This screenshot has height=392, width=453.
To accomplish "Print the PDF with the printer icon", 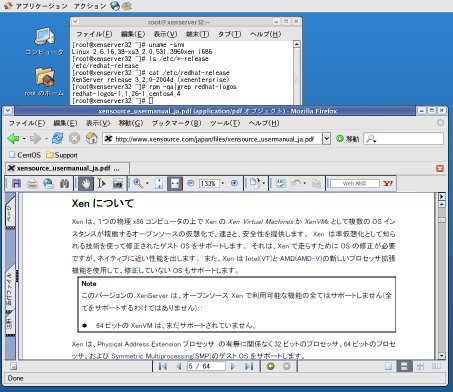I will (x=32, y=183).
